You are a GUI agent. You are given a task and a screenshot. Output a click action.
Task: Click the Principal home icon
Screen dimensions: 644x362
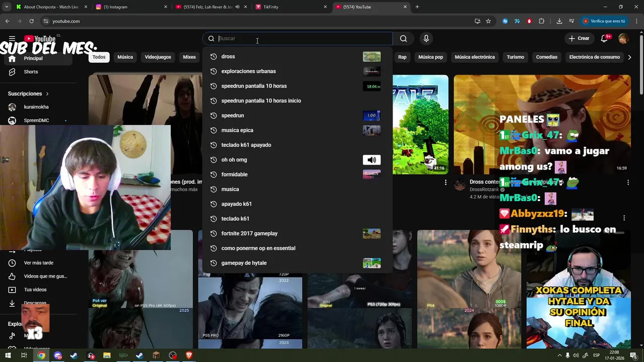12,58
